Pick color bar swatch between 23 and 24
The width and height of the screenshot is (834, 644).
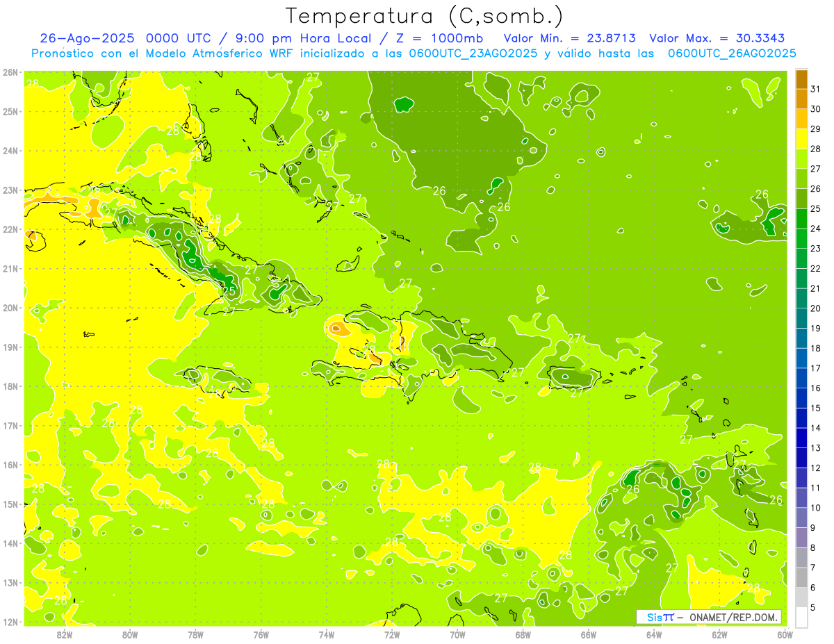[801, 238]
